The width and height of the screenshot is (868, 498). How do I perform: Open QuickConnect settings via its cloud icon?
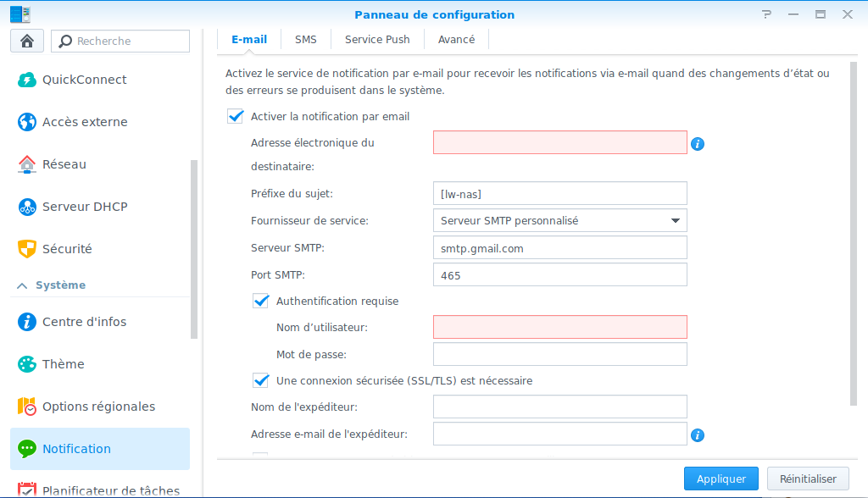click(27, 80)
